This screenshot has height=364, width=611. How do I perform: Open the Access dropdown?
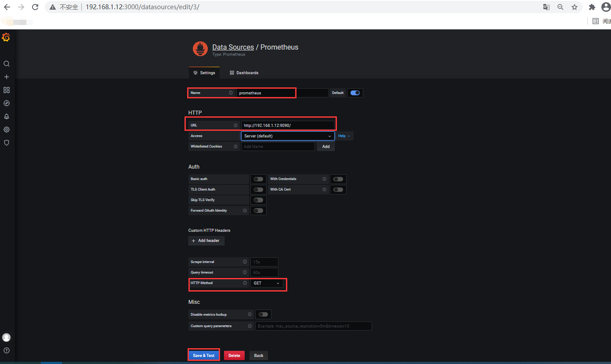287,136
